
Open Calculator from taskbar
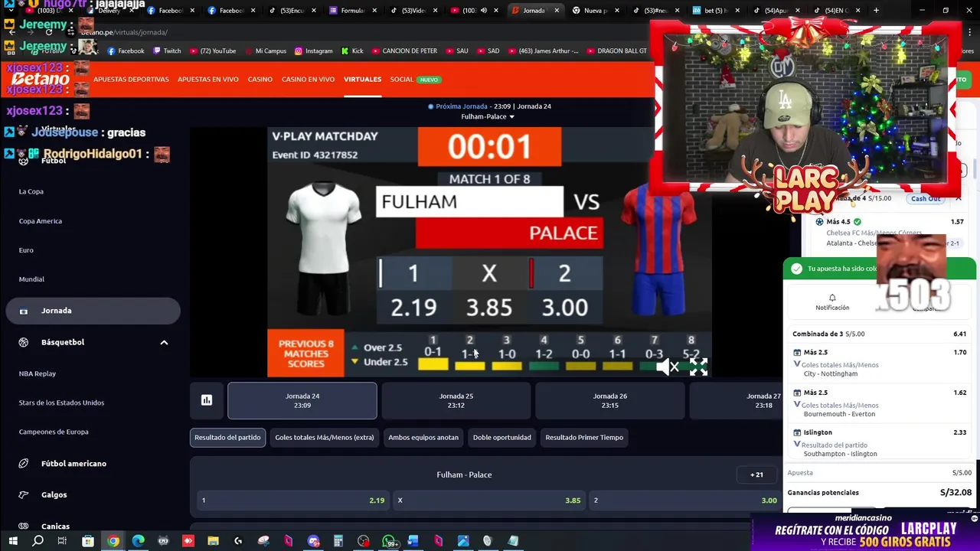[338, 541]
